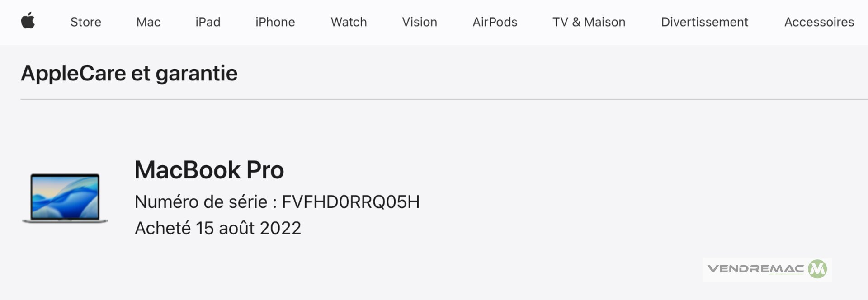Click the Apple logo icon

click(28, 21)
